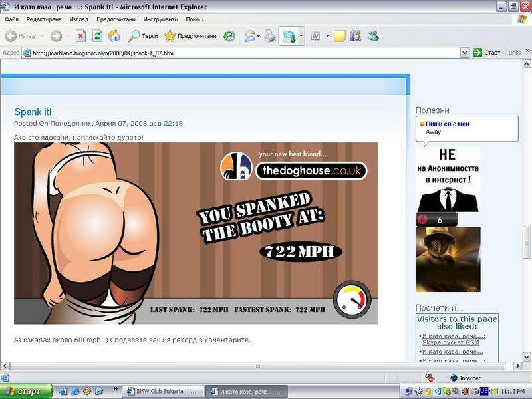Open the yellow Discuss note icon
532x399 pixels.
click(339, 36)
